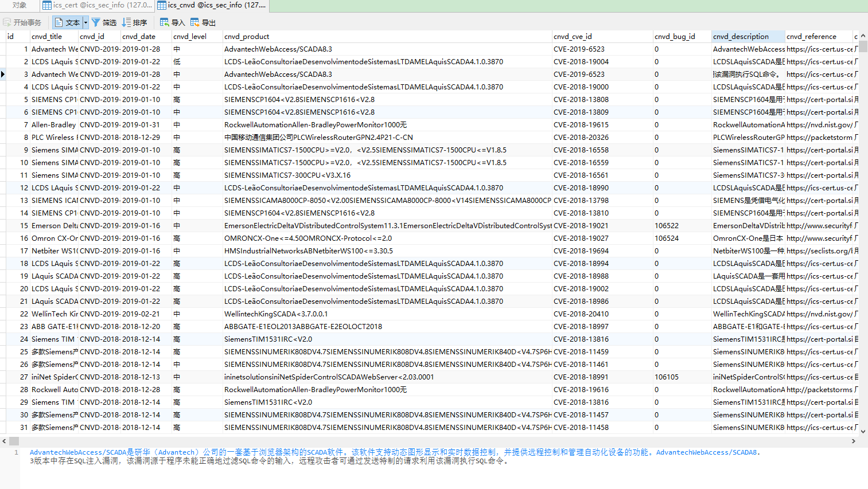Click the horizontal scrollbar left arrow
868x489 pixels.
[4, 441]
